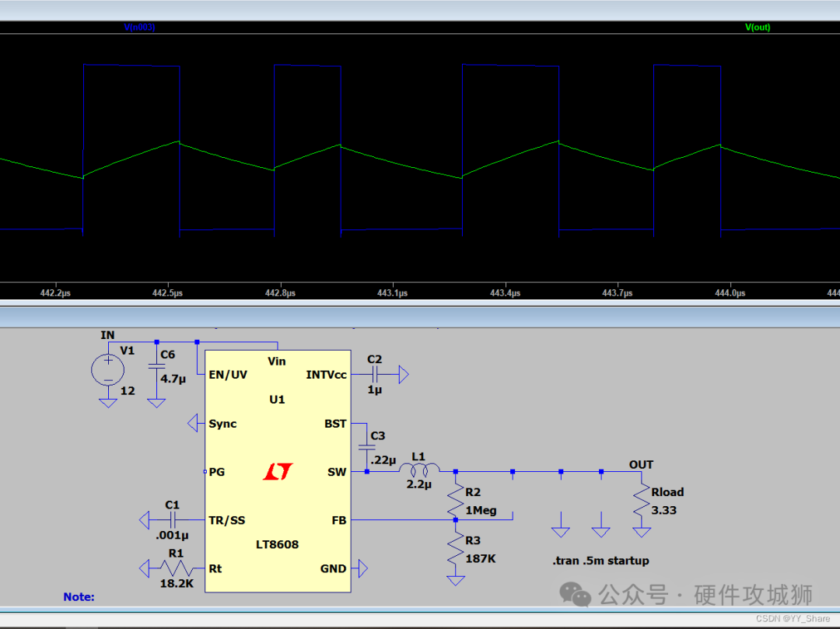840x629 pixels.
Task: Click the TR/SS pin label
Action: (227, 520)
